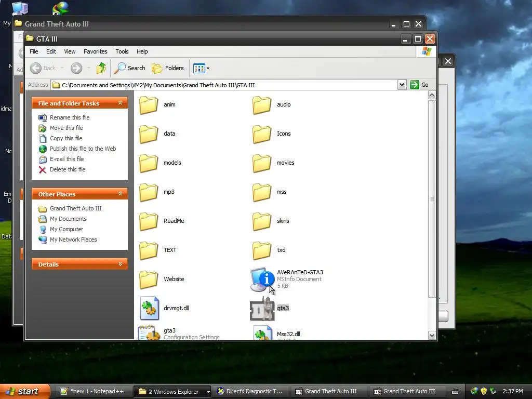Select the AVeRAnTeD-GTA3 MSInfo document icon
This screenshot has width=532, height=399.
pyautogui.click(x=262, y=280)
